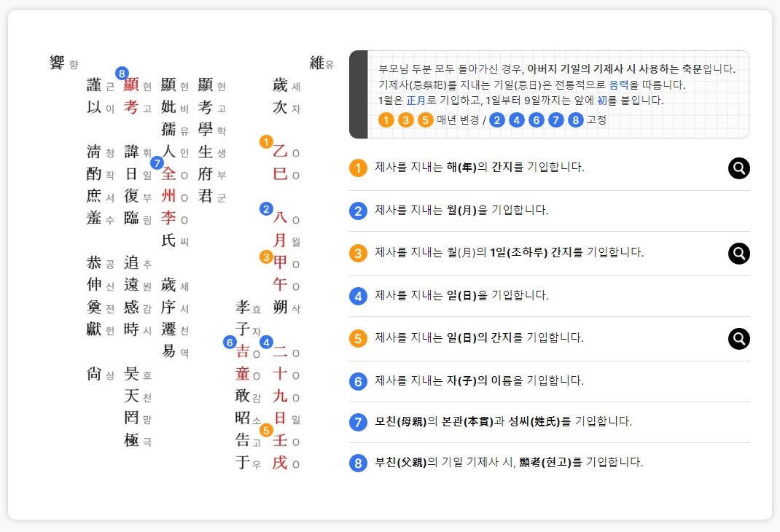780x532 pixels.
Task: Click marker 5 beside red 壬 character
Action: click(x=266, y=430)
